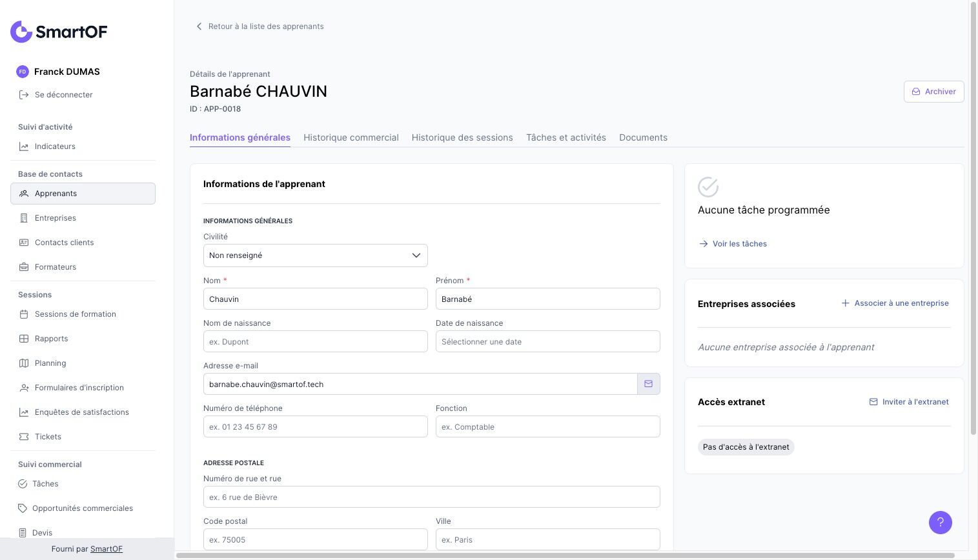Switch to the Historique commercial tab
The width and height of the screenshot is (978, 560).
(351, 137)
